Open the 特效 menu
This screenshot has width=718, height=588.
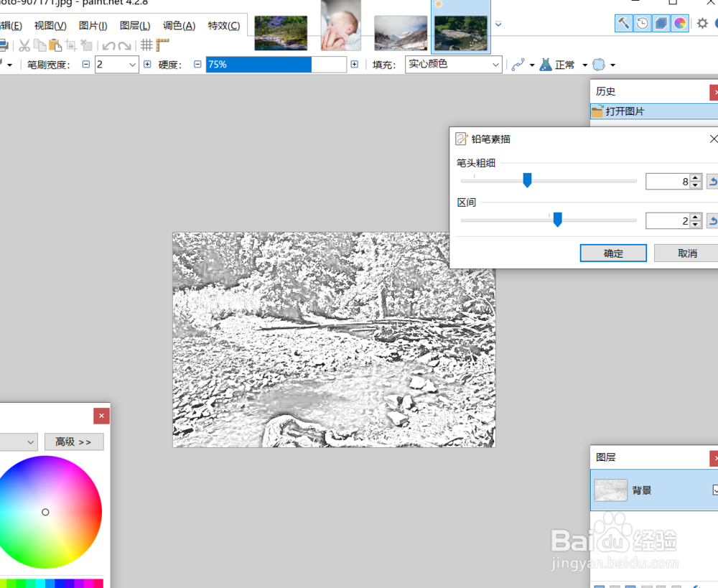[x=223, y=25]
